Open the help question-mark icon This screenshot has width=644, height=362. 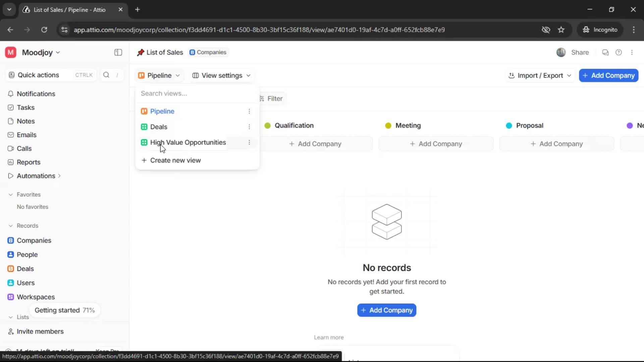(619, 52)
